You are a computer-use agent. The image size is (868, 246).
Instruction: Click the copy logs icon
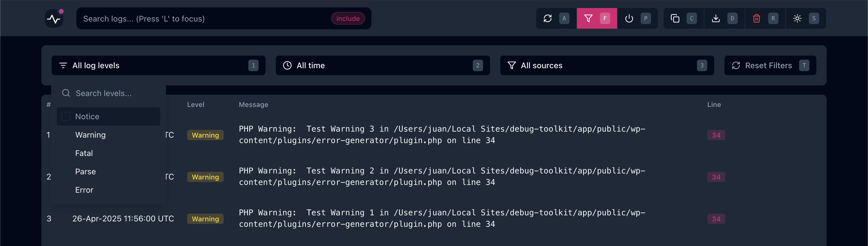coord(675,19)
